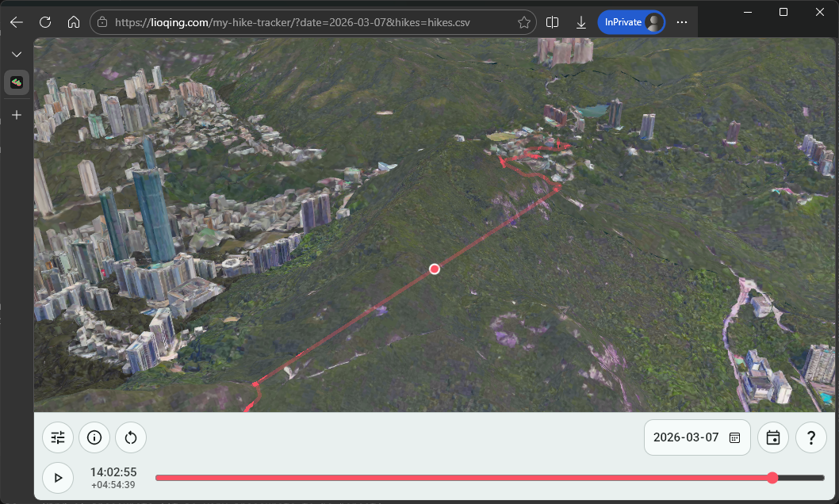Activate the loop/replay icon
The width and height of the screenshot is (839, 504).
point(130,437)
